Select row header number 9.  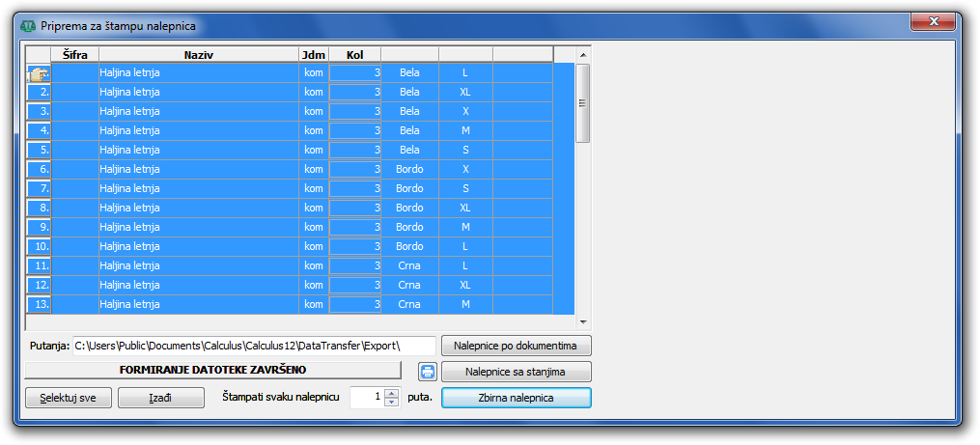(38, 228)
